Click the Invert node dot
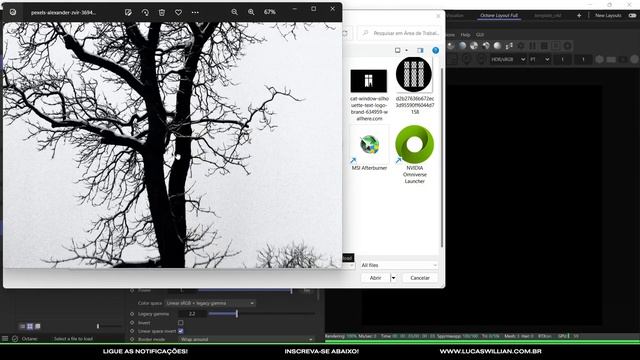 coord(132,322)
